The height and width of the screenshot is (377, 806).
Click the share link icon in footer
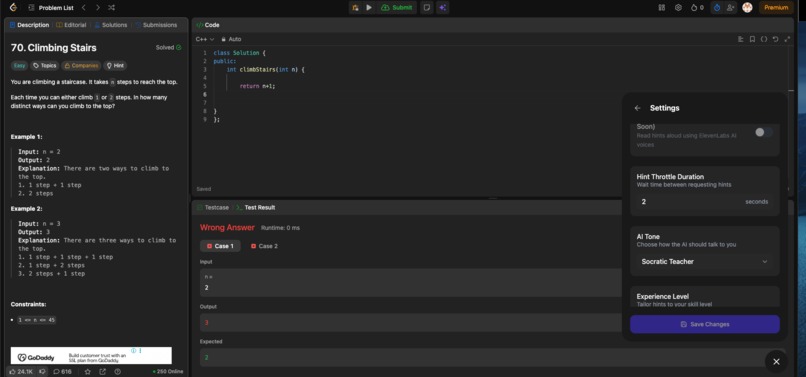[x=102, y=371]
